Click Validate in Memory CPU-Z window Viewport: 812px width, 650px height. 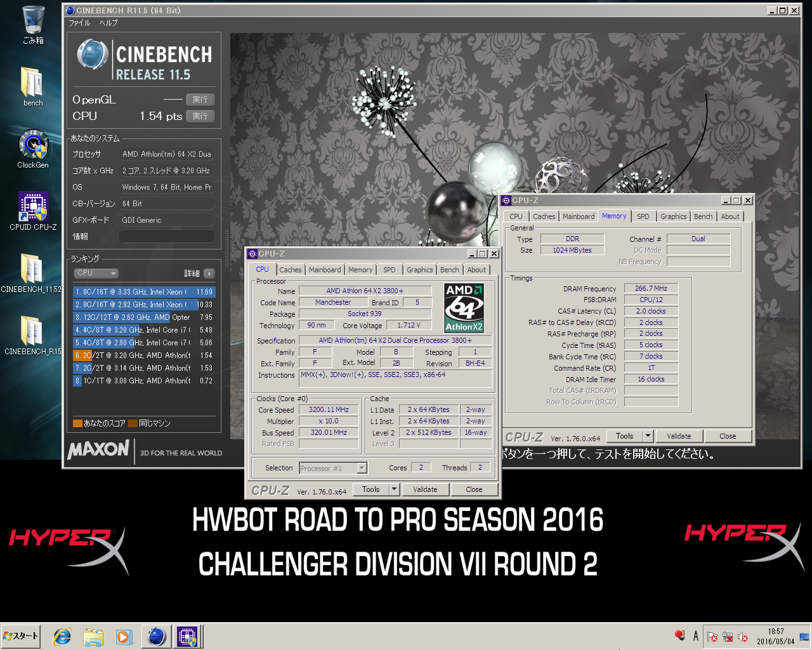(679, 436)
